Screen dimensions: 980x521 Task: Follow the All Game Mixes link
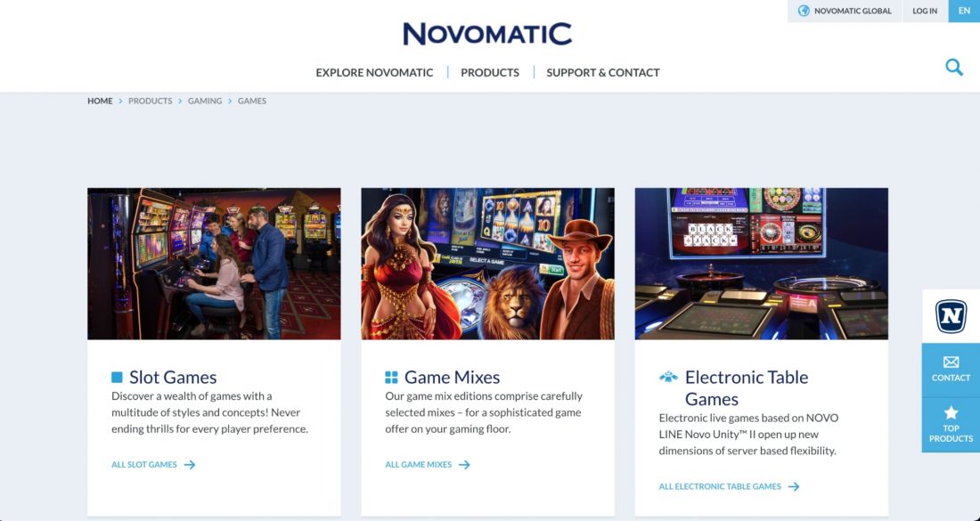point(428,465)
